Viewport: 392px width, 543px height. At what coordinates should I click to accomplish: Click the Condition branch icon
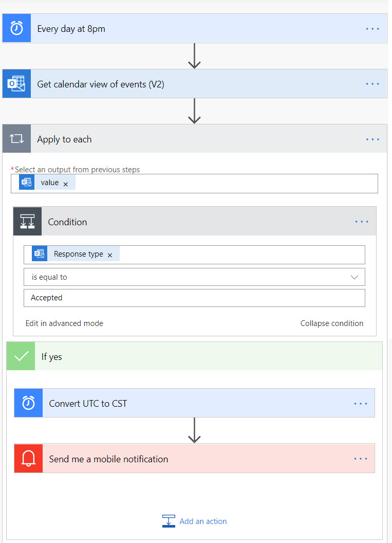click(x=27, y=222)
